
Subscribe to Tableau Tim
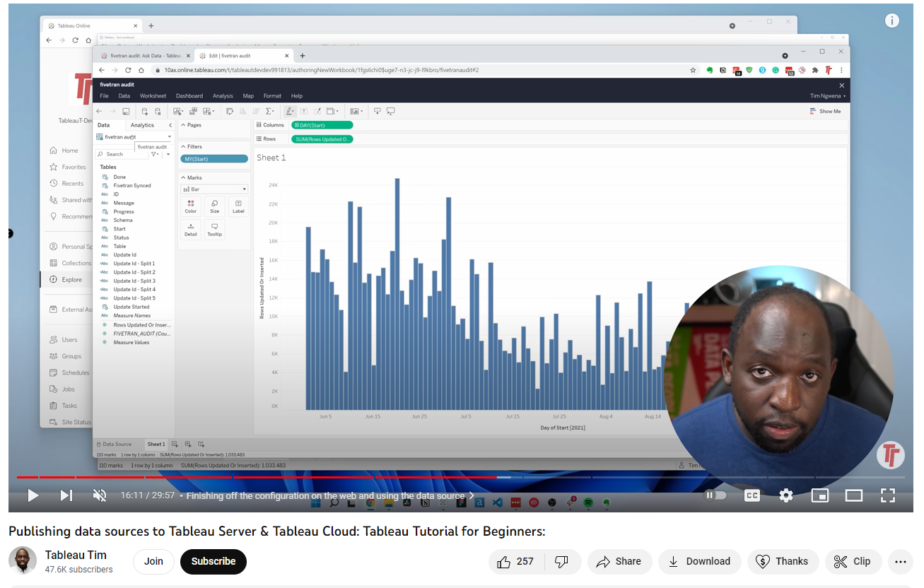click(x=213, y=561)
